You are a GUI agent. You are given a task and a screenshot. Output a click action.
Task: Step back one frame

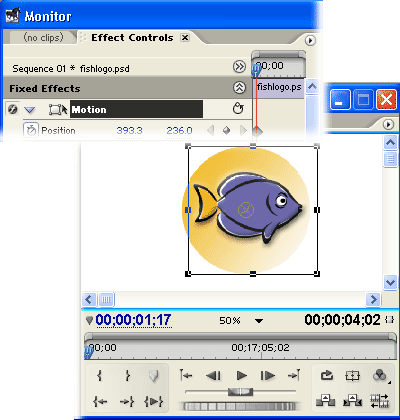pos(213,376)
